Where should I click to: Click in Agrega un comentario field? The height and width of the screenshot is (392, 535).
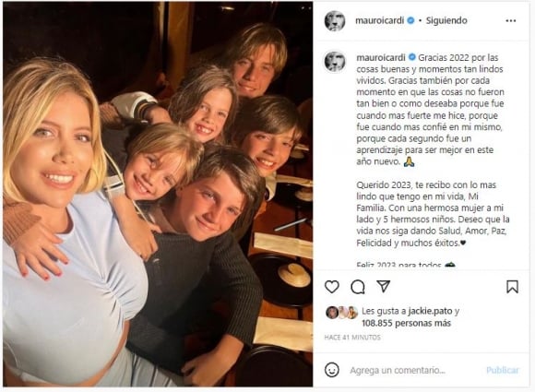(x=398, y=370)
